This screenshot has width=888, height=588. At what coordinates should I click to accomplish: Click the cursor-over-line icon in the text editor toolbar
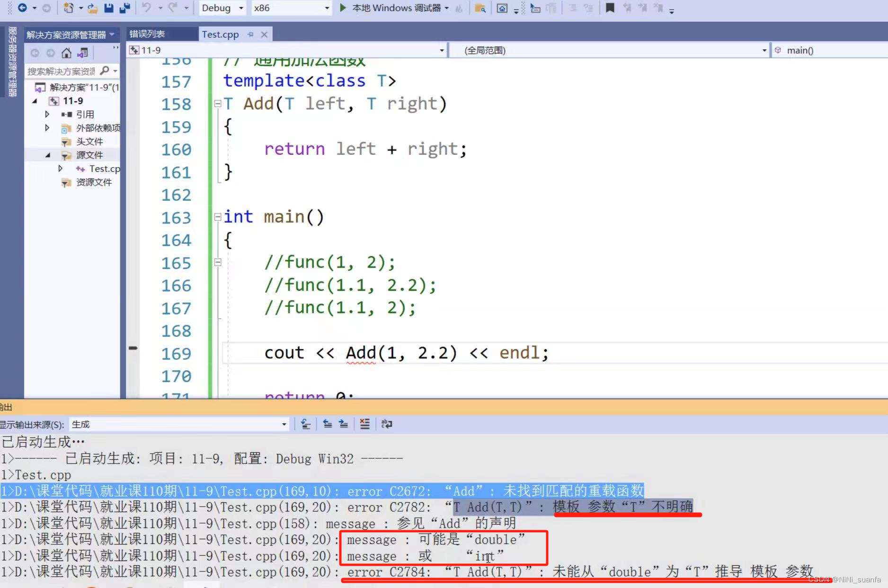click(535, 8)
